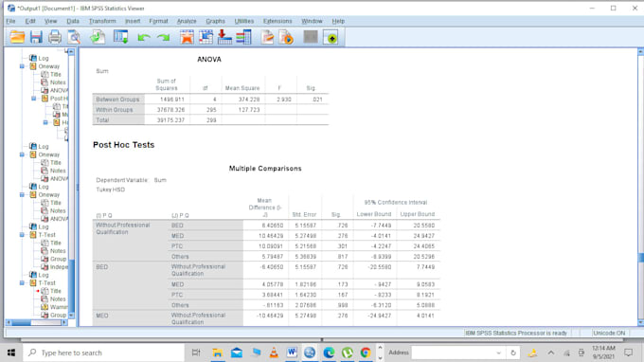This screenshot has height=362, width=644.
Task: Open the Utilities menu
Action: (x=244, y=21)
